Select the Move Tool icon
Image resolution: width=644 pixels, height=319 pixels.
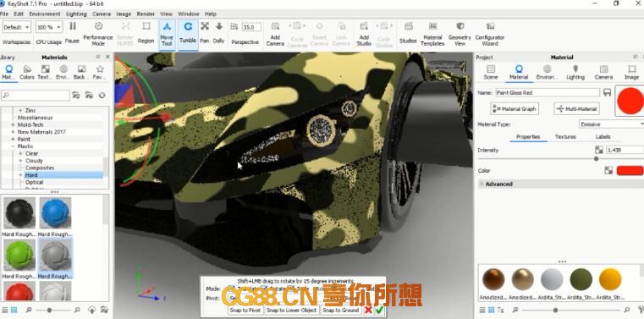point(167,27)
